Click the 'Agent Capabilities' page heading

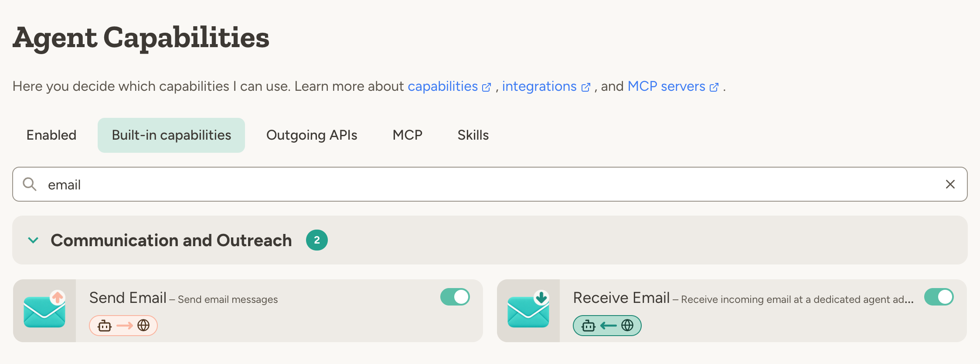tap(141, 38)
